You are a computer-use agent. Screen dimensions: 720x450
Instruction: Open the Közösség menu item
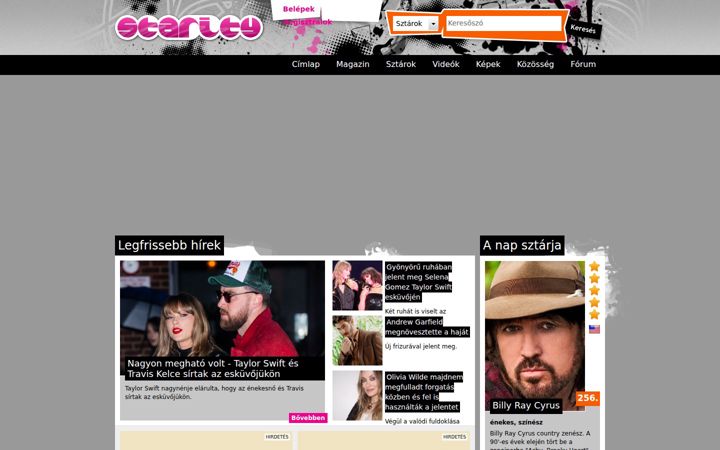click(535, 64)
